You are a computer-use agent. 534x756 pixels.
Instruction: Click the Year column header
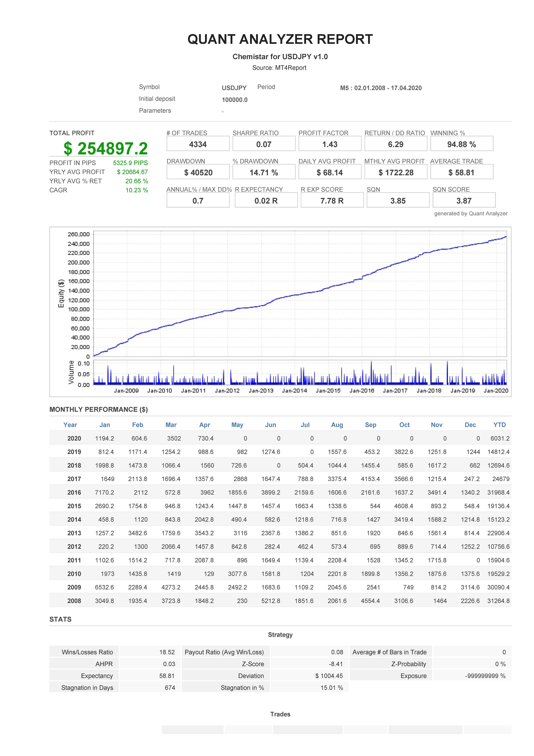(x=70, y=425)
